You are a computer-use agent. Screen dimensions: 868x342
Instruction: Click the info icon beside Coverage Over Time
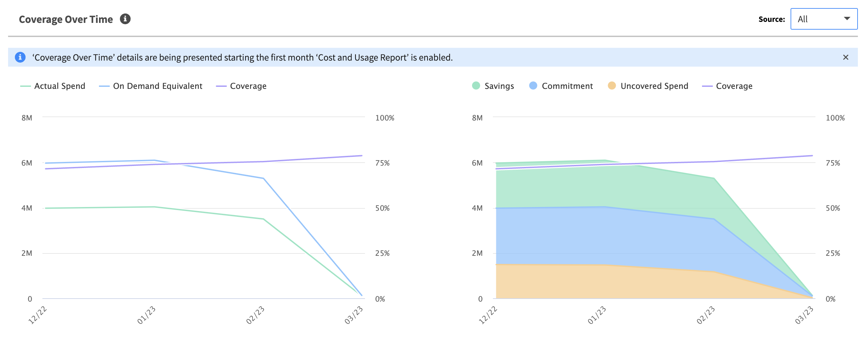pos(125,19)
